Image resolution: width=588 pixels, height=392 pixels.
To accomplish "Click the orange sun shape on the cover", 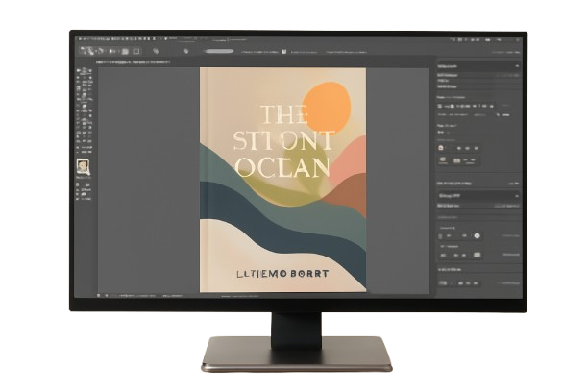I will coord(329,103).
